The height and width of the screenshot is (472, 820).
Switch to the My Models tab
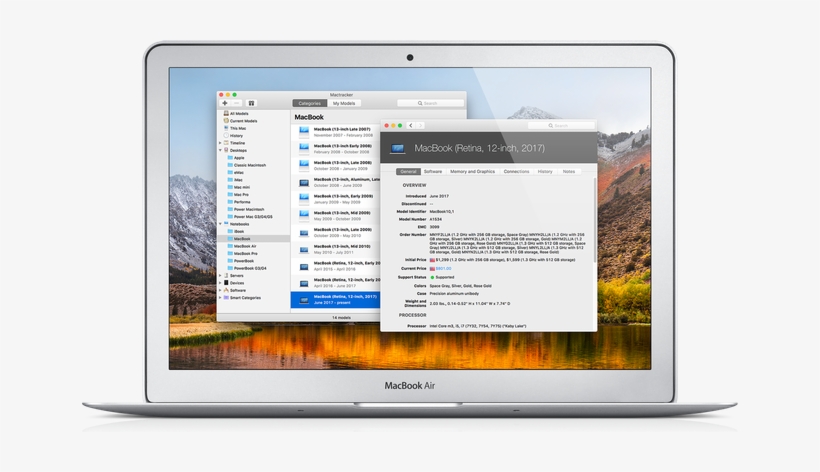pos(344,103)
